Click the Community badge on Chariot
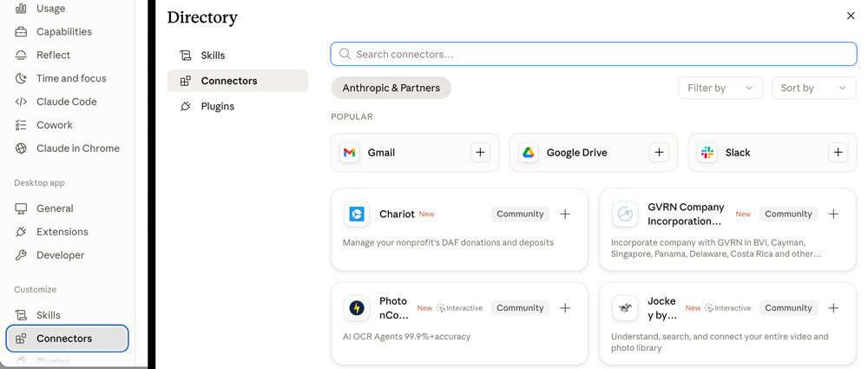868x369 pixels. point(520,214)
